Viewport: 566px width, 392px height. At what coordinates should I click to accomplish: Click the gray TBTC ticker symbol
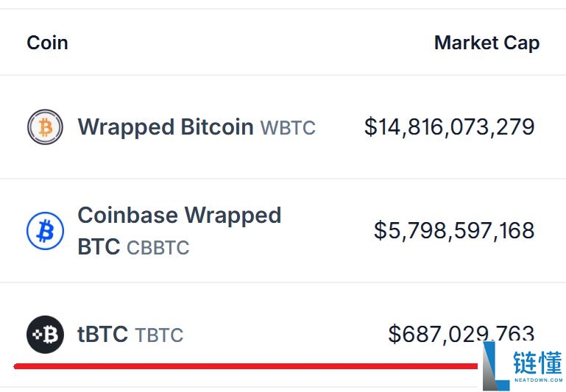point(159,335)
